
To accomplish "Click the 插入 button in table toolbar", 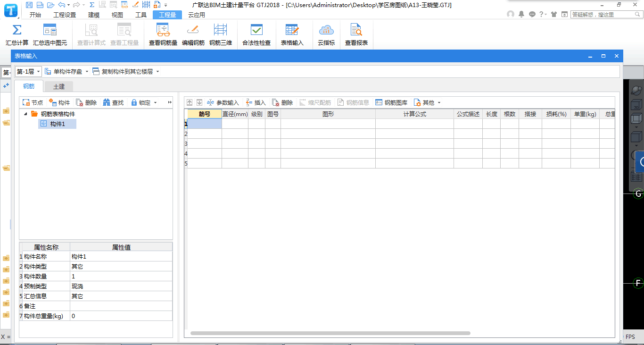I will pyautogui.click(x=256, y=102).
